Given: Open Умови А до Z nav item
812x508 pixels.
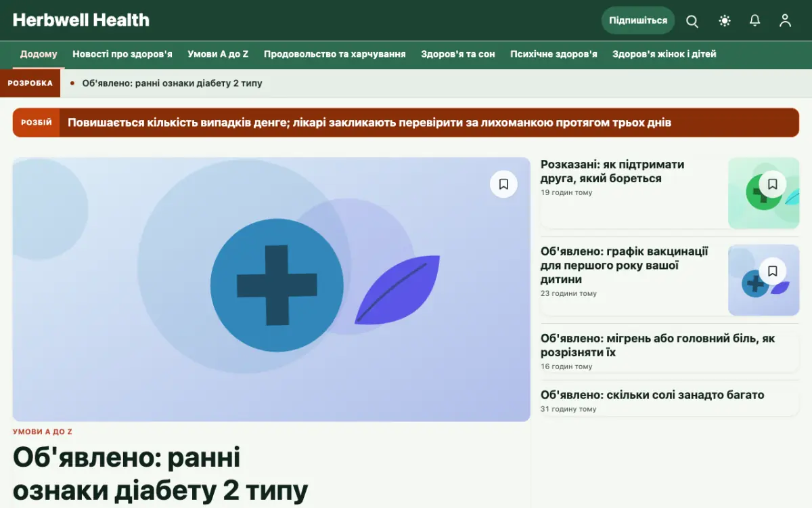Looking at the screenshot, I should click(x=218, y=54).
